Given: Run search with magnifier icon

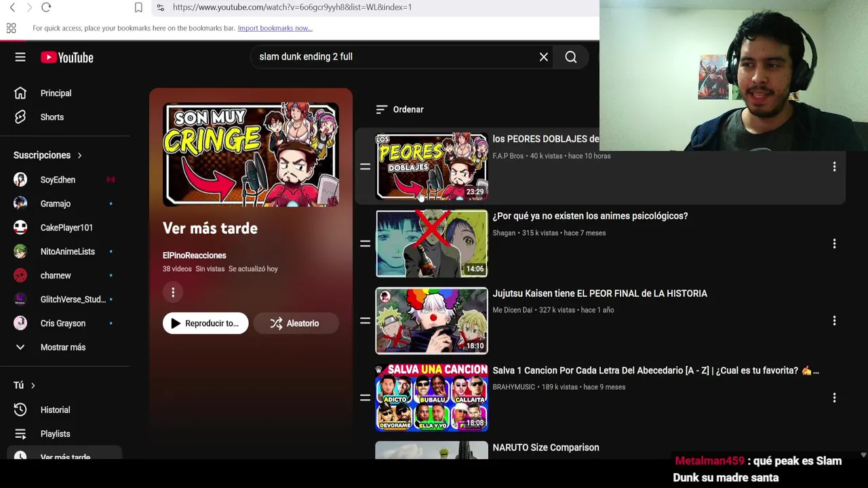Looking at the screenshot, I should point(571,58).
